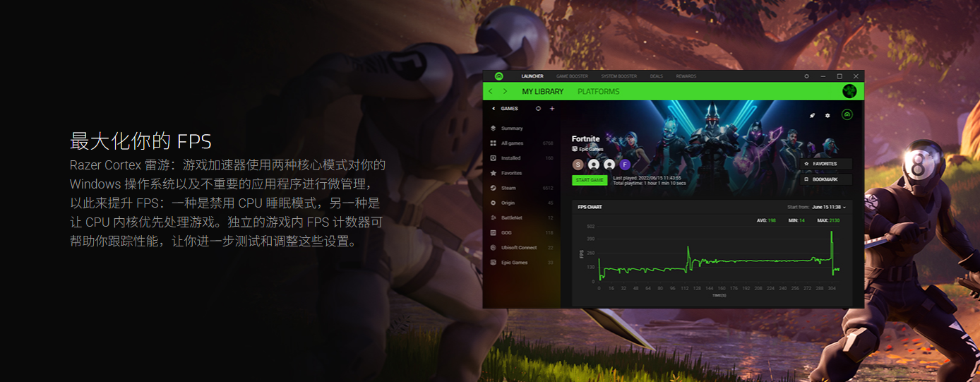Click the Origin logo icon
Screen dimensions: 980x382
(x=493, y=203)
